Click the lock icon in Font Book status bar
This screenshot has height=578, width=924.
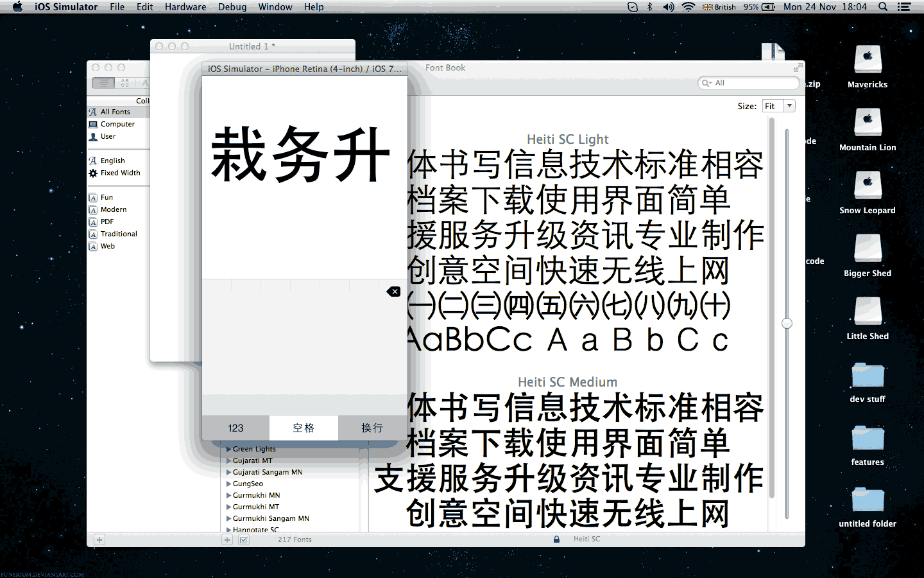(556, 539)
